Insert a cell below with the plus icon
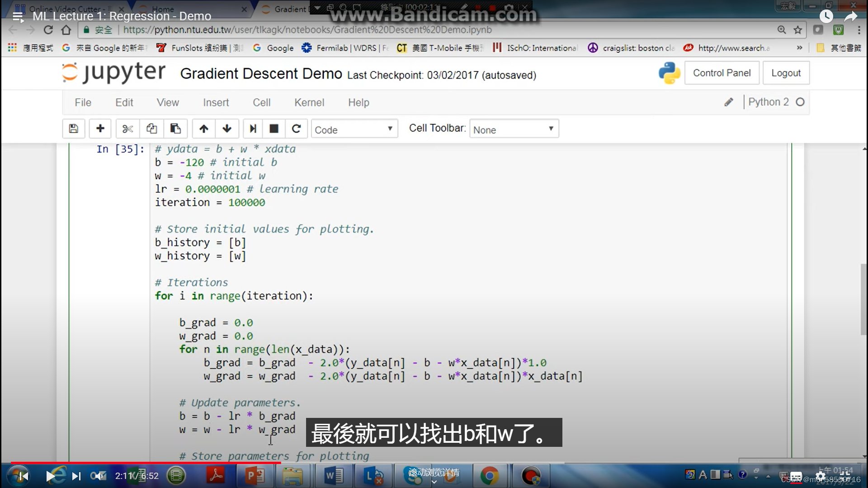 click(x=100, y=129)
